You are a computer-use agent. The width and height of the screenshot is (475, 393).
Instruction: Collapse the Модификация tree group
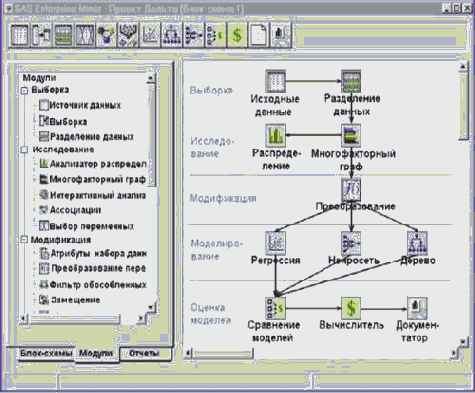[x=24, y=240]
